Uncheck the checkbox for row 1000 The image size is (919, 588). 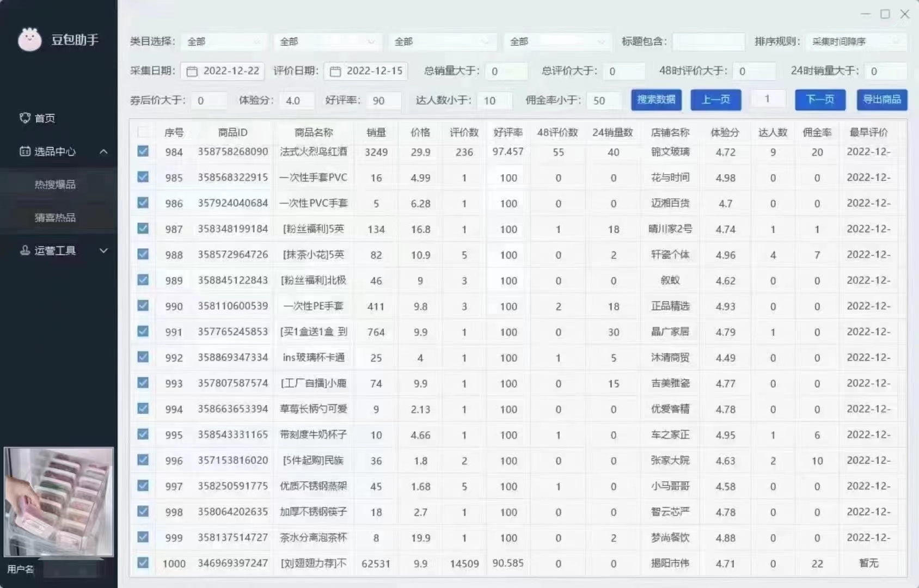click(x=143, y=563)
